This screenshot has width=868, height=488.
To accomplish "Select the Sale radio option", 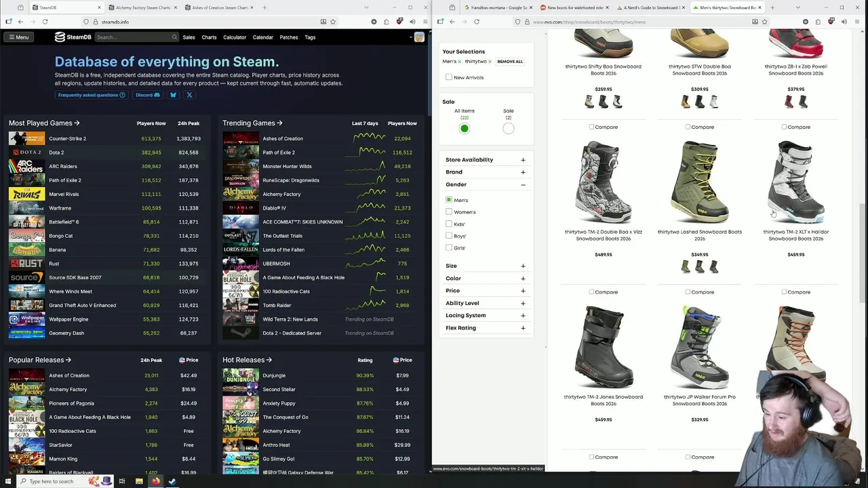I will 509,129.
